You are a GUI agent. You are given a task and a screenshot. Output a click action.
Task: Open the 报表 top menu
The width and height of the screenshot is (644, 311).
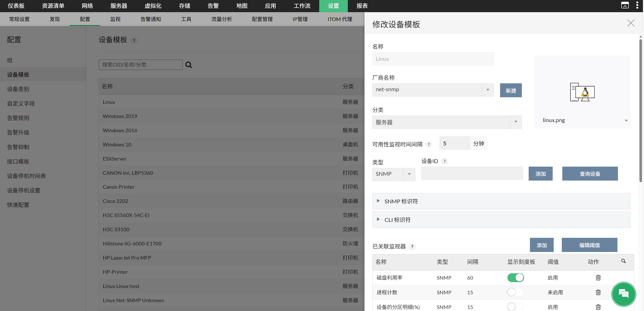click(362, 6)
